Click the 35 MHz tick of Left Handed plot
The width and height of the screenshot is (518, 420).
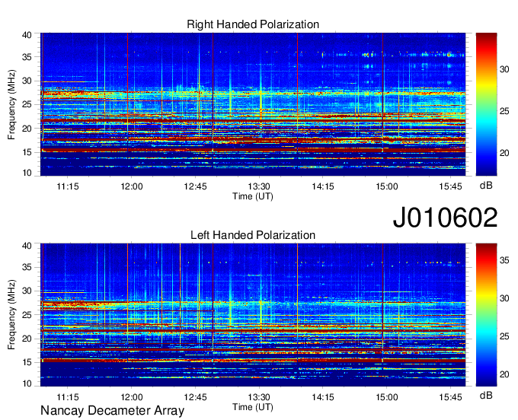coord(27,267)
